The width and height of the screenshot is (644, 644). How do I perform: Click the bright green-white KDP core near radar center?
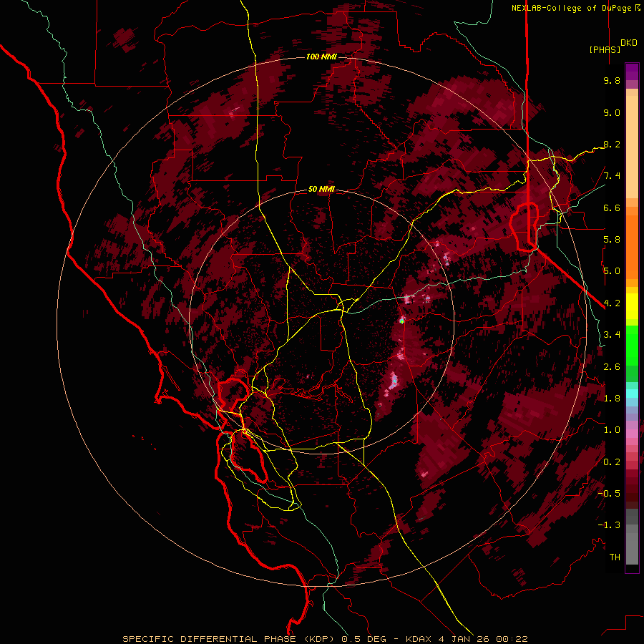coord(402,321)
